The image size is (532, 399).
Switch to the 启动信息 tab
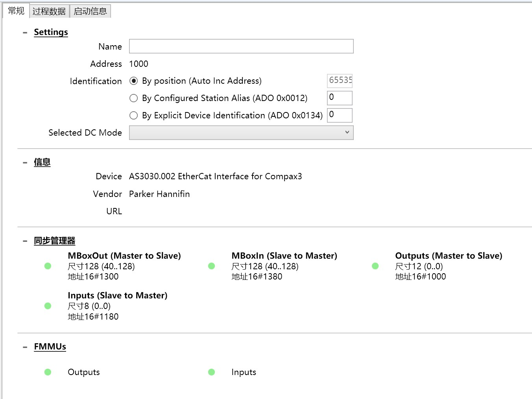[x=91, y=11]
